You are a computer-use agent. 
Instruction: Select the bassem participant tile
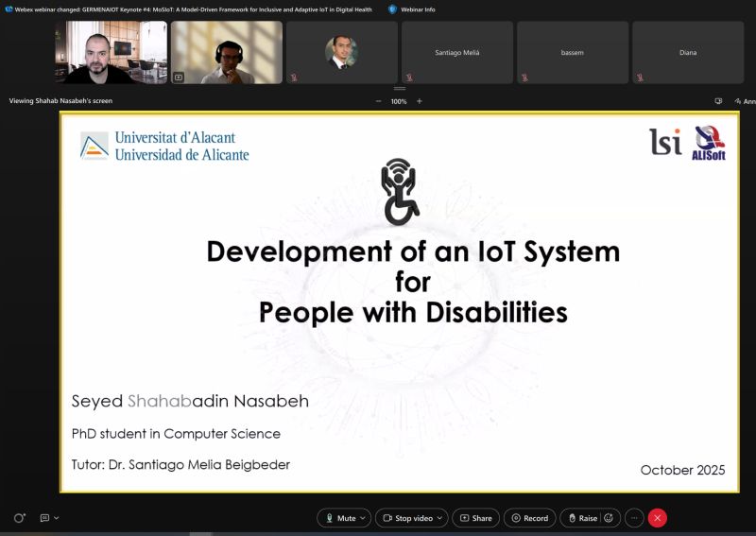pos(573,52)
